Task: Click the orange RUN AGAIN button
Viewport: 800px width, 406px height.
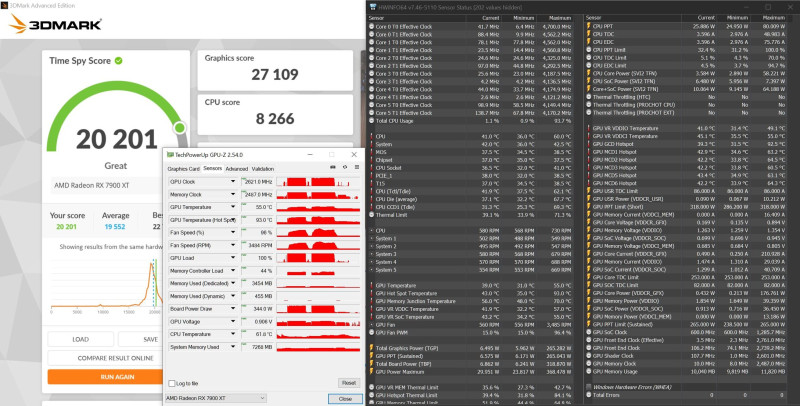Action: pos(105,377)
